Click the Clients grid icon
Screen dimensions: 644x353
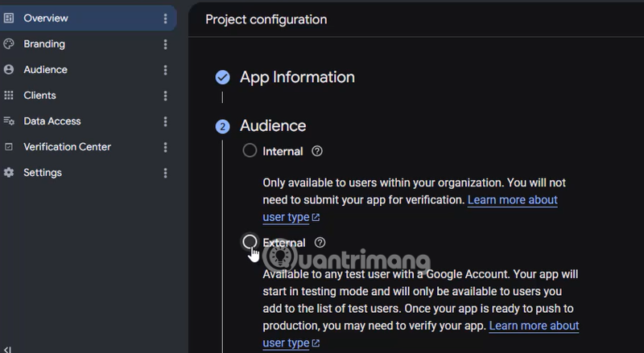point(9,95)
